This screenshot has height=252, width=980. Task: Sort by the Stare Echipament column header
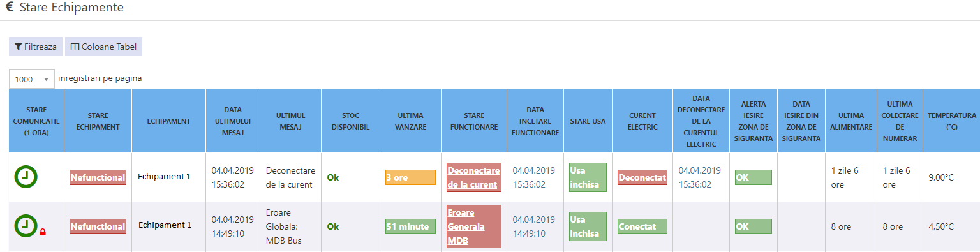98,121
